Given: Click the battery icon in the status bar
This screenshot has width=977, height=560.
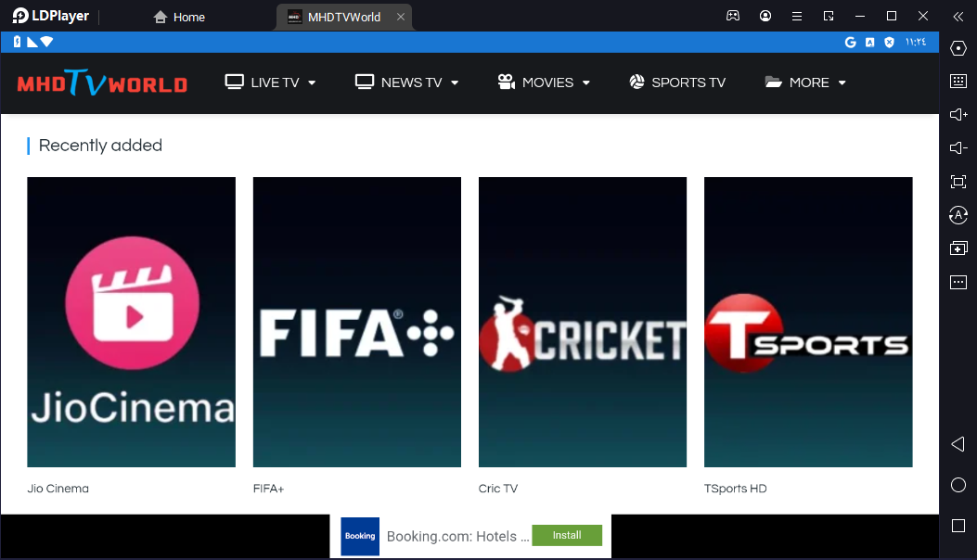Looking at the screenshot, I should coord(17,42).
